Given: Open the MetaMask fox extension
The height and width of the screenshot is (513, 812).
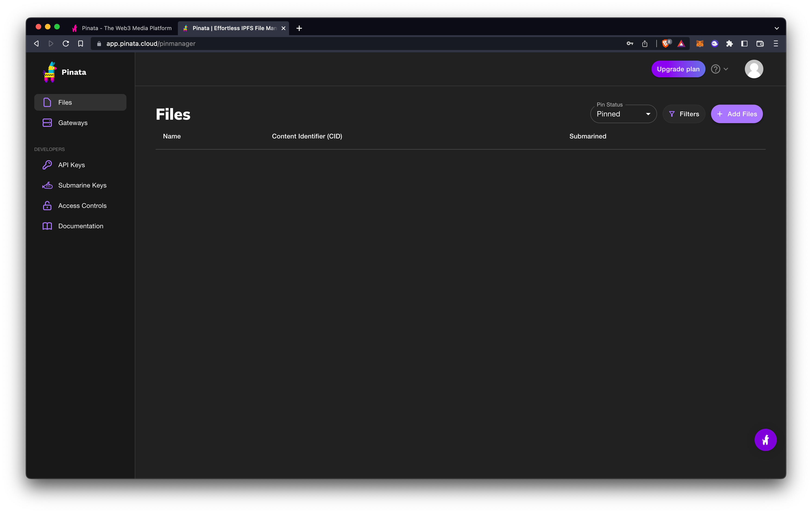Looking at the screenshot, I should pos(699,44).
